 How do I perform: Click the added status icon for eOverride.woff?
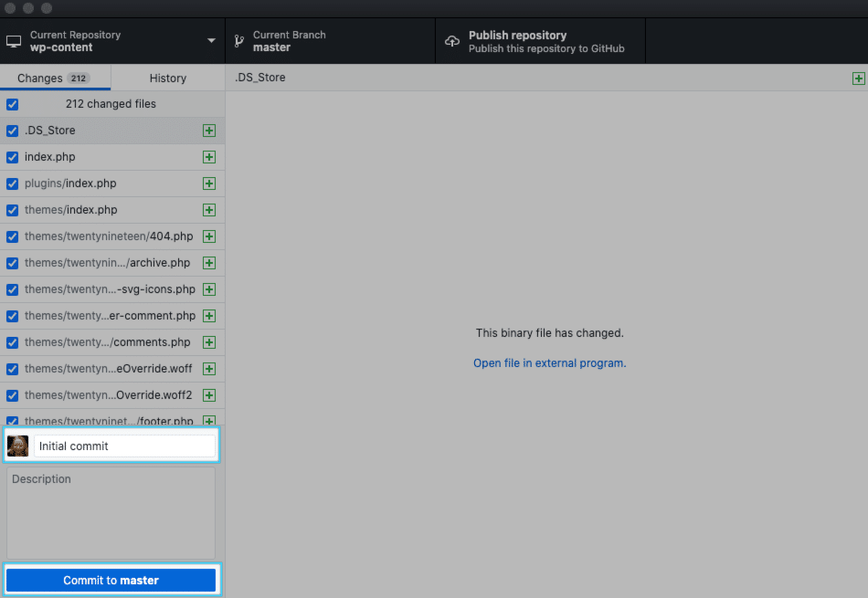coord(209,369)
